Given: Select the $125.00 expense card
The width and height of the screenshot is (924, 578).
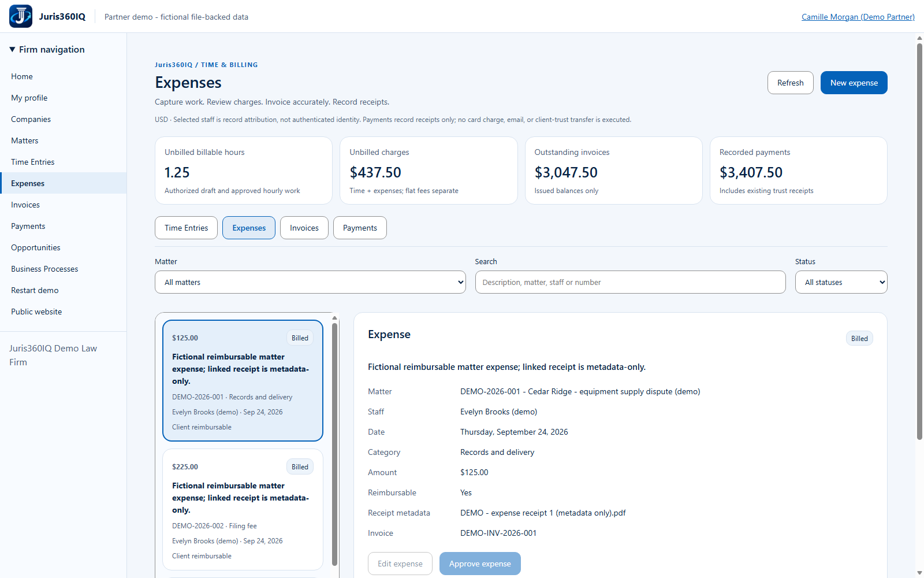Looking at the screenshot, I should 243,380.
